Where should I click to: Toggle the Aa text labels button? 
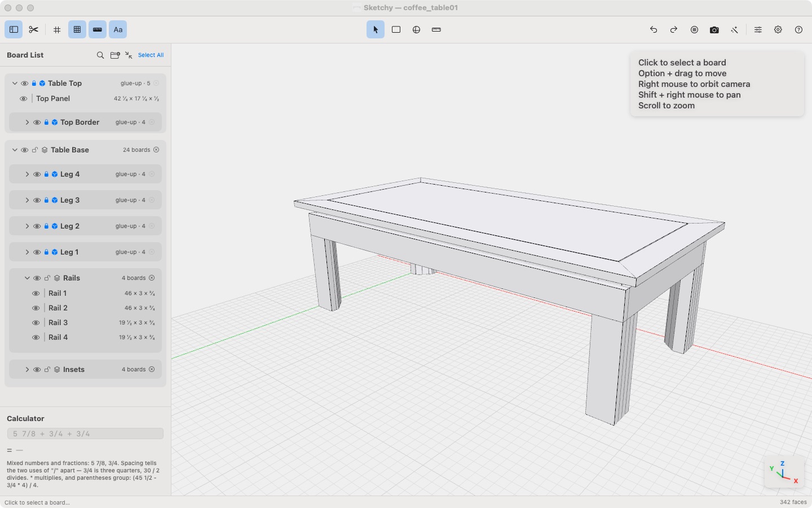(118, 29)
